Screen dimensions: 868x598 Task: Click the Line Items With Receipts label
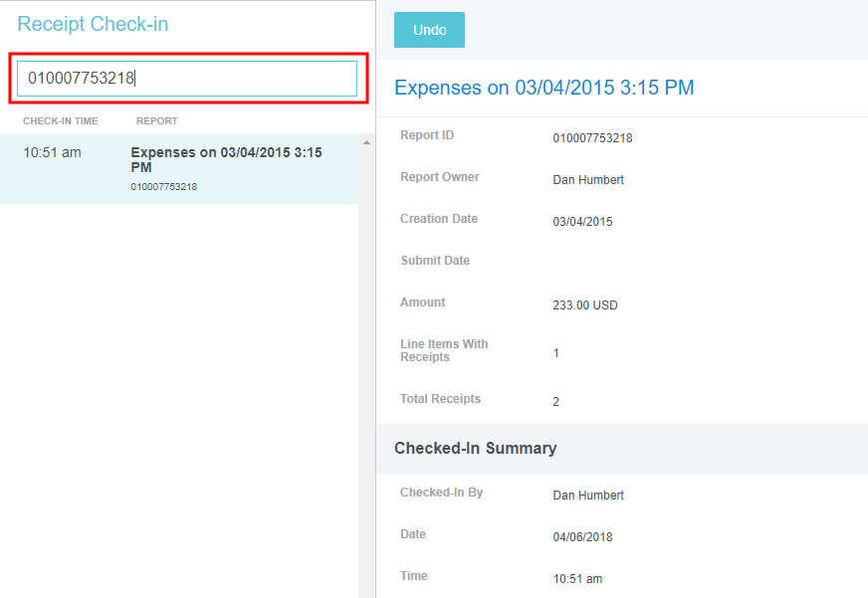444,350
